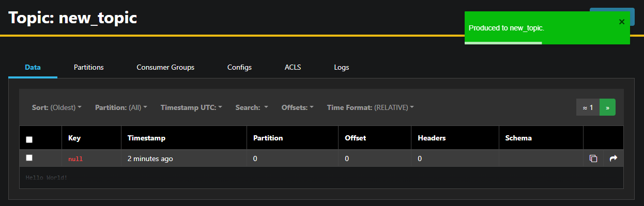This screenshot has width=644, height=206.
Task: Click the ≈ 1 record count button
Action: (x=588, y=107)
